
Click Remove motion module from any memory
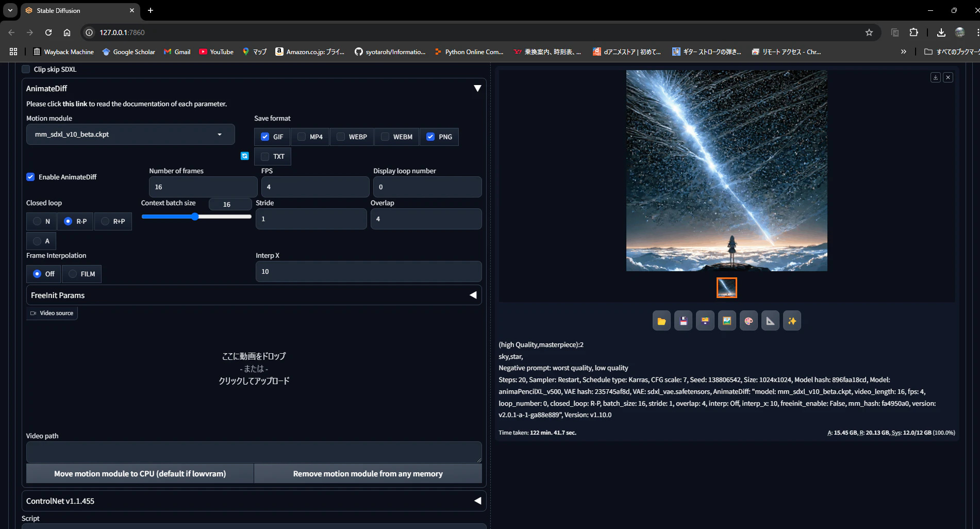pos(368,473)
